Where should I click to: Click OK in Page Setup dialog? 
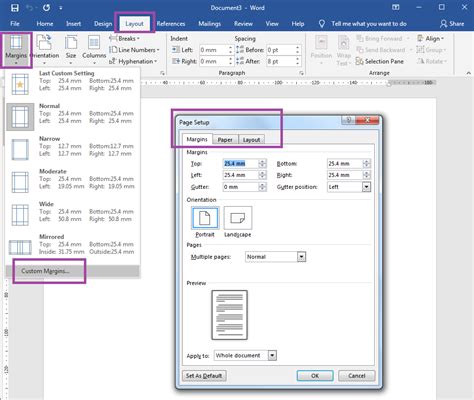click(x=315, y=376)
